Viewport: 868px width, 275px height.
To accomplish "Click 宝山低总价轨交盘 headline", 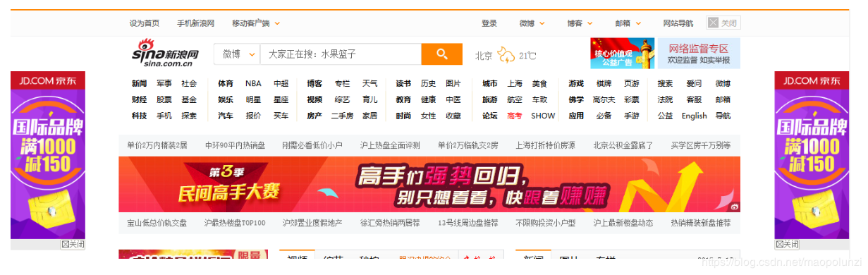I will tap(157, 223).
